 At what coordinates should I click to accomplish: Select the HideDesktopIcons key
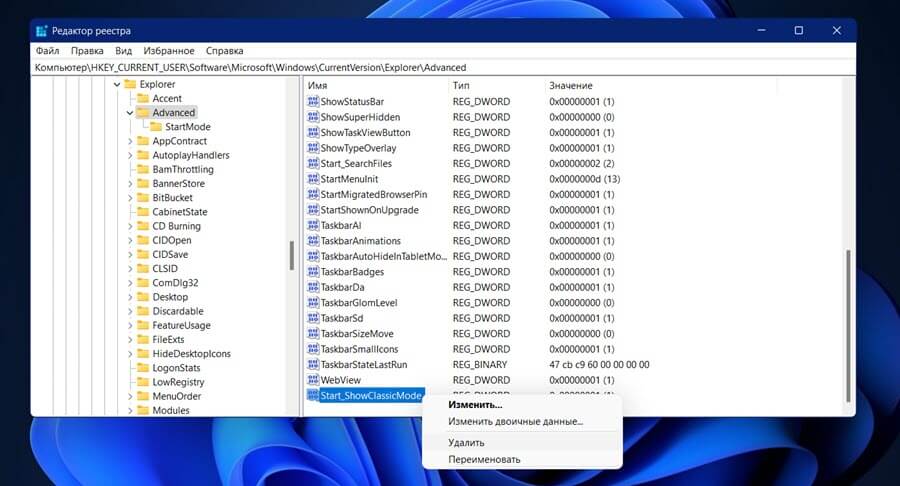tap(191, 353)
